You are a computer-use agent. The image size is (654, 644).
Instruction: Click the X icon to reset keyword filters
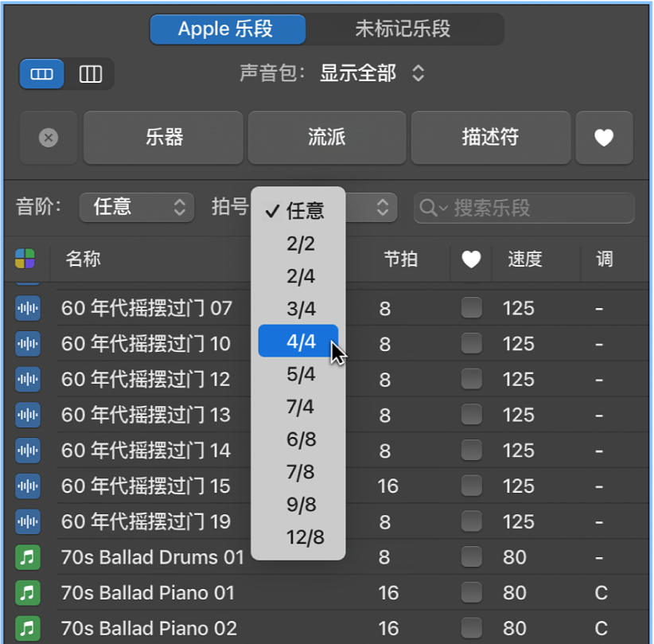click(x=48, y=137)
